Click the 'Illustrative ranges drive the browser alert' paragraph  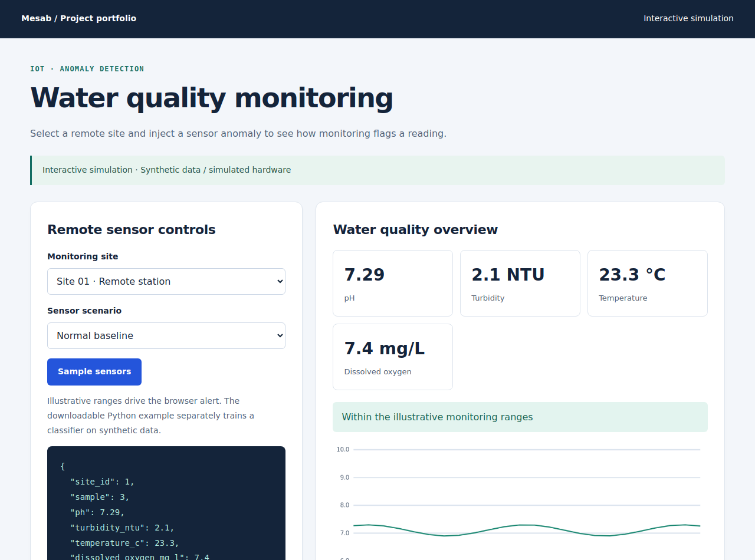151,416
